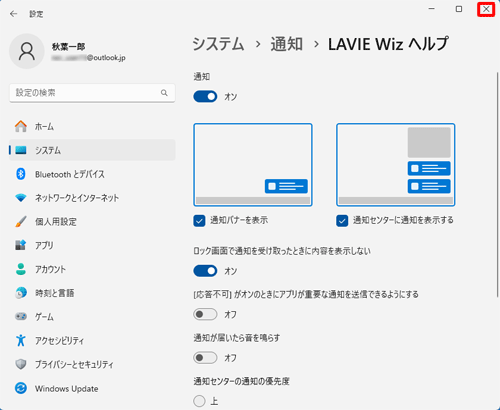Click the アプリ icon in sidebar

coord(21,245)
